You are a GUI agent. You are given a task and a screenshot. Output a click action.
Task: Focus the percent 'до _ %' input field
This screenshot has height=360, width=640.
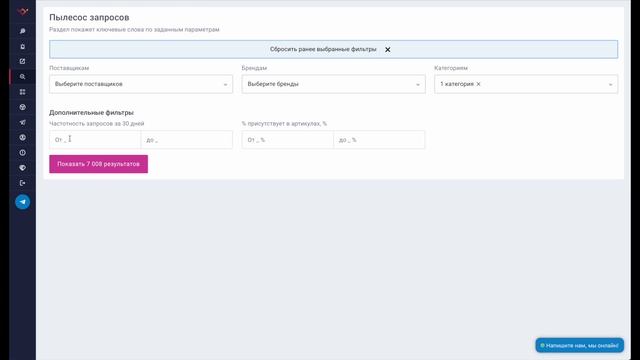[x=379, y=140]
